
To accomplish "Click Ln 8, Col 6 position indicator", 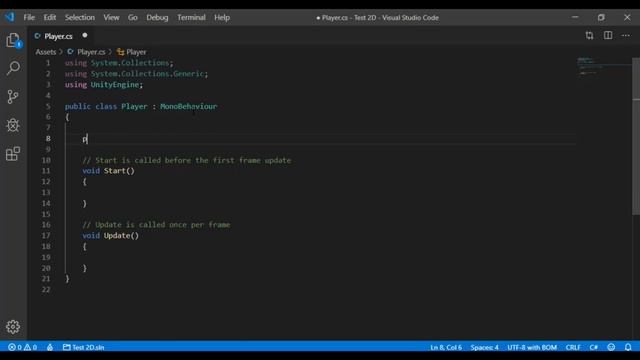I will [x=446, y=347].
